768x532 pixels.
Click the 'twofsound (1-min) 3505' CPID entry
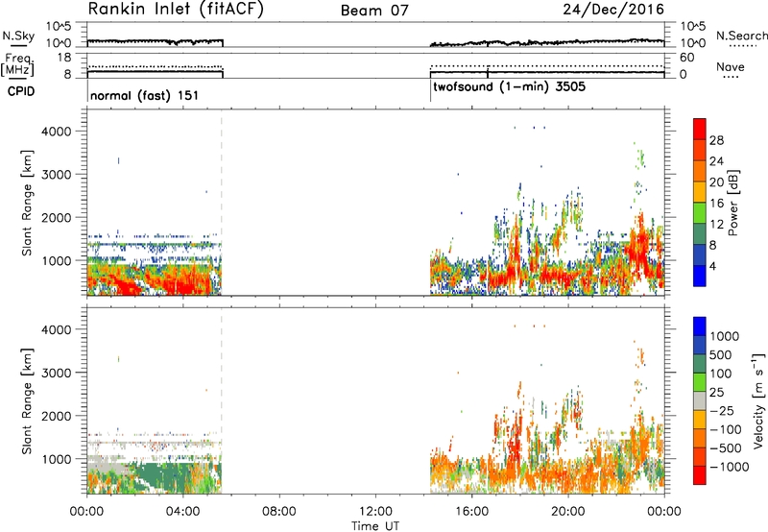coord(510,87)
